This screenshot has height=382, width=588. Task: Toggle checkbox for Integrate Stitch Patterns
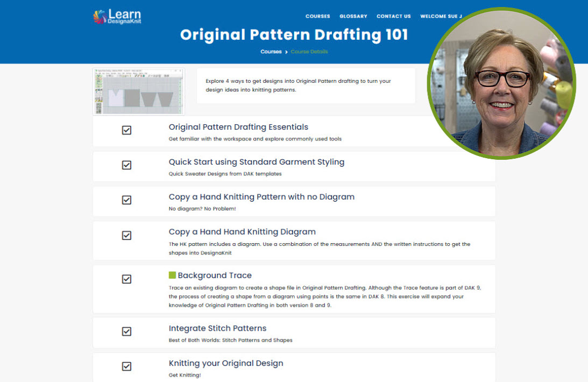127,331
